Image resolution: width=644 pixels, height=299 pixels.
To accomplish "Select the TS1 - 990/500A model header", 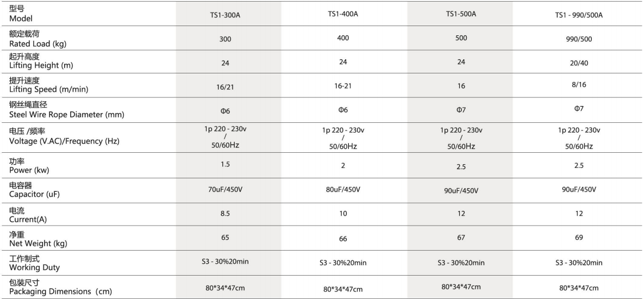I will [579, 16].
